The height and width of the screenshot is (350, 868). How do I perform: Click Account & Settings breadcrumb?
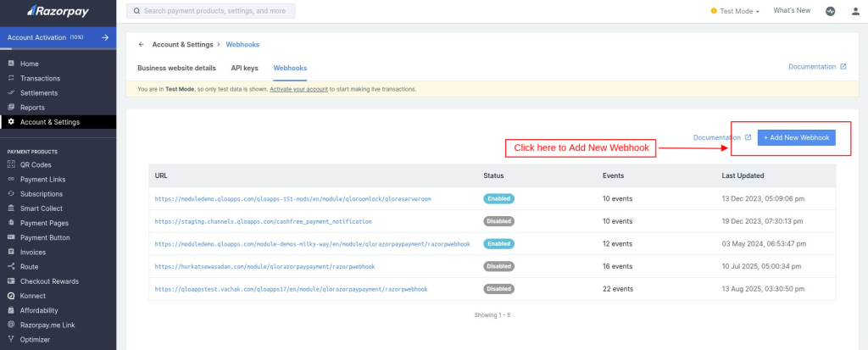pos(183,44)
